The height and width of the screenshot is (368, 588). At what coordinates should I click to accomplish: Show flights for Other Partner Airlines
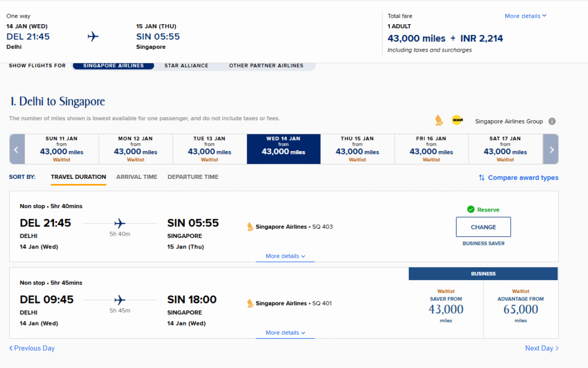266,66
